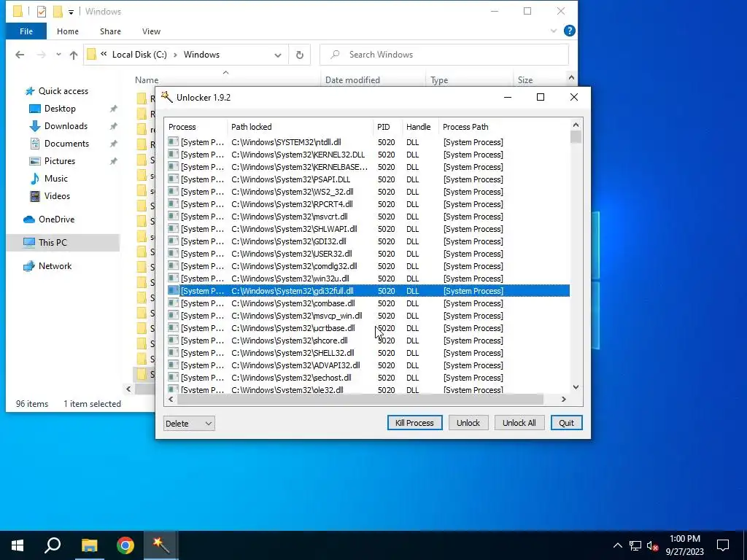Select the PSAPI.DLL row
Viewport: 747px width, 560px height.
coord(368,179)
